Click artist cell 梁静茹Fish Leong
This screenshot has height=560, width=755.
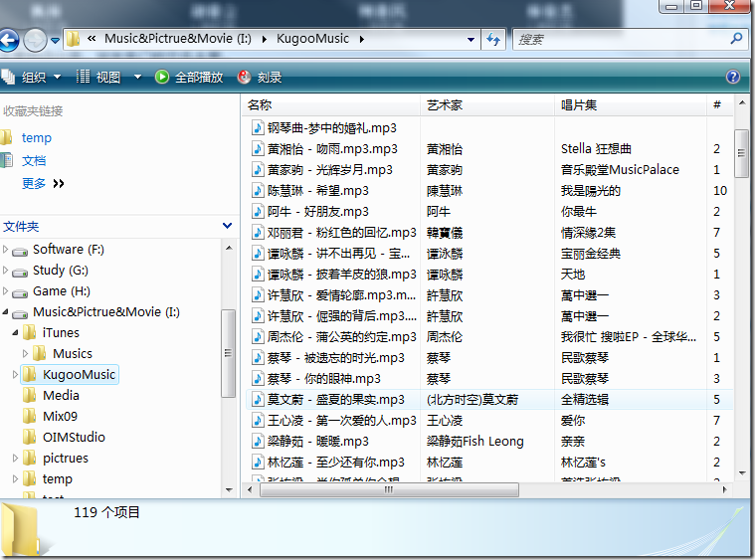(474, 441)
